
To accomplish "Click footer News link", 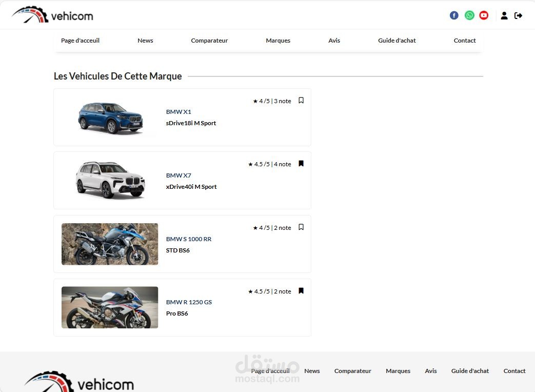I will (x=312, y=371).
